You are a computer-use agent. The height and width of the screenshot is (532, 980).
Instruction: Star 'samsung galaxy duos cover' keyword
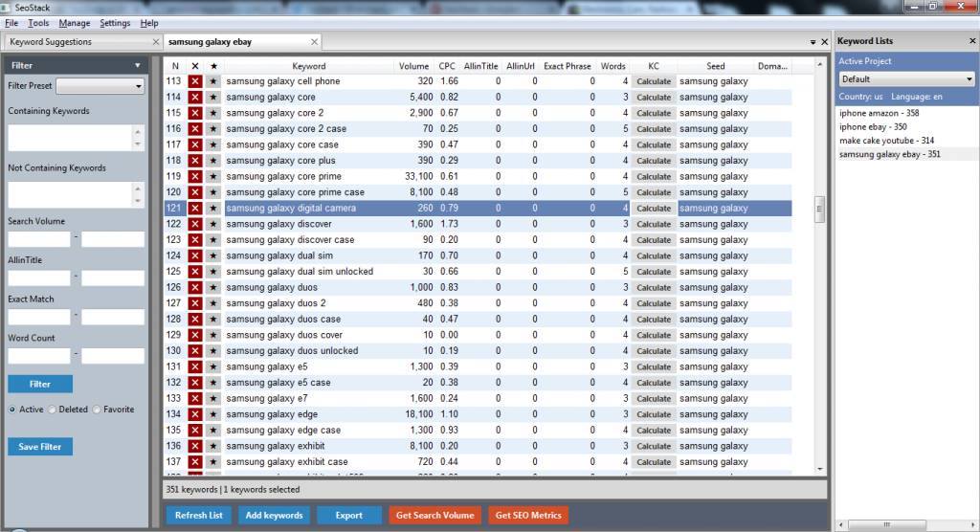point(213,335)
